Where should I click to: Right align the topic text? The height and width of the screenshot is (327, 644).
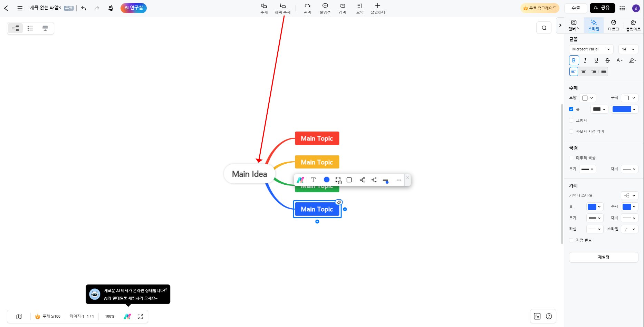[x=594, y=71]
